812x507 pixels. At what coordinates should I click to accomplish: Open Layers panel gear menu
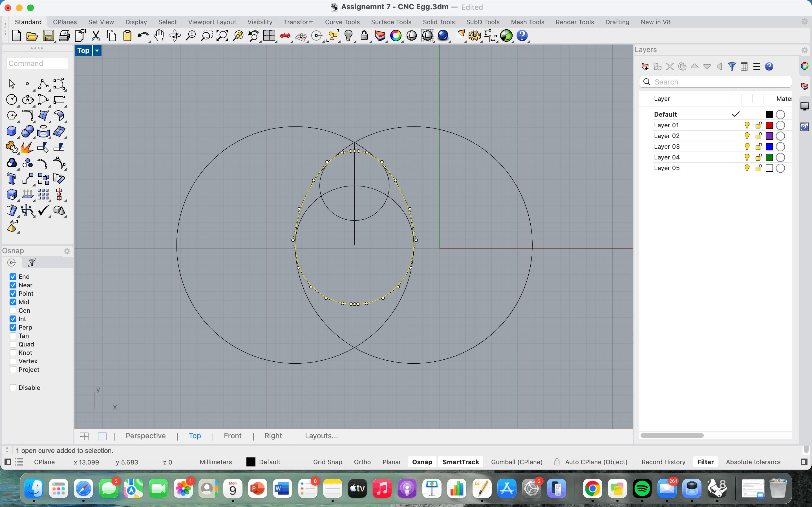[x=804, y=50]
